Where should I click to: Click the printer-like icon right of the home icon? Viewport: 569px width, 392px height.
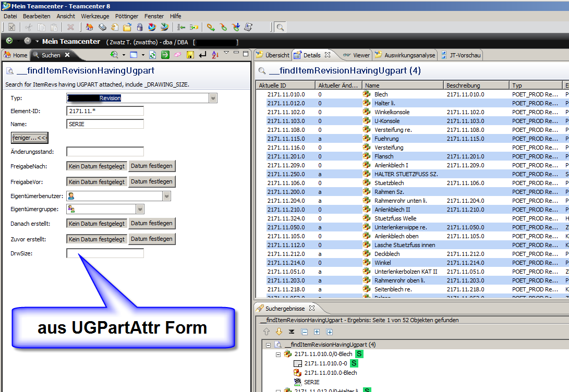click(x=102, y=27)
